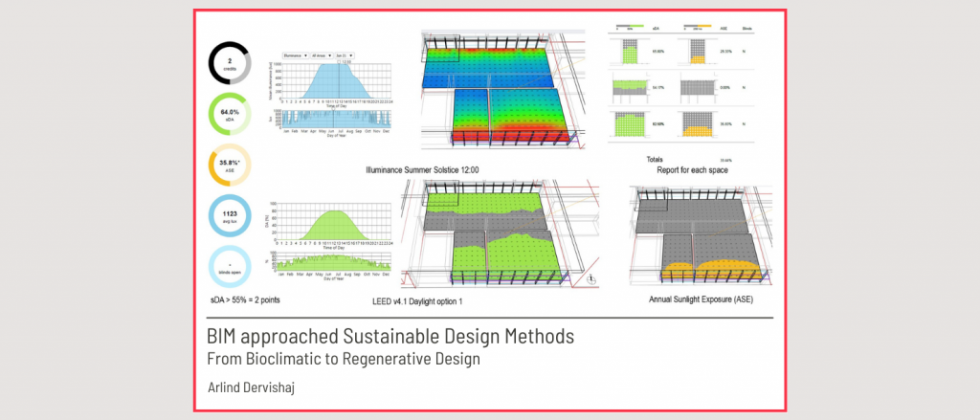980x420 pixels.
Task: Click the 12:00 time marker on chart
Action: click(x=339, y=63)
